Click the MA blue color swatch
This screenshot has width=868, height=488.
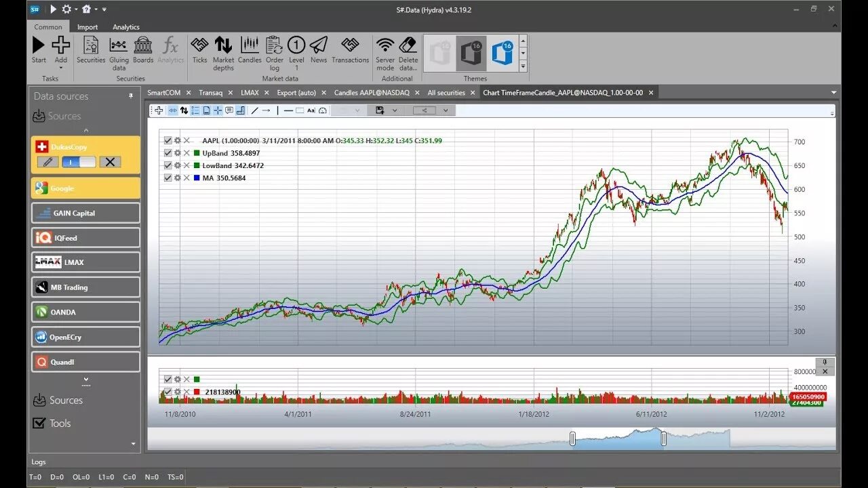[x=197, y=178]
